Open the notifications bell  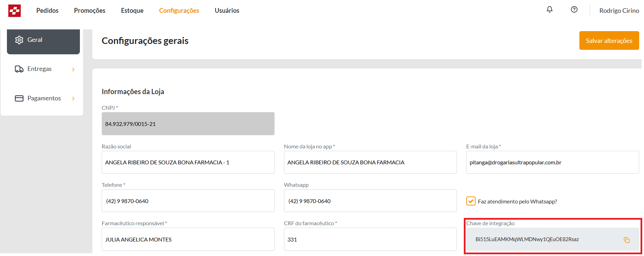pyautogui.click(x=550, y=10)
